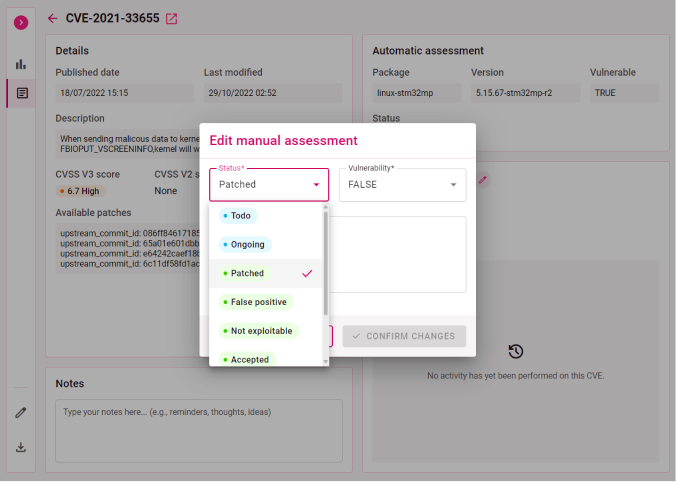The width and height of the screenshot is (676, 483).
Task: Click the 6.7 High CVSS V3 badge
Action: (x=80, y=191)
